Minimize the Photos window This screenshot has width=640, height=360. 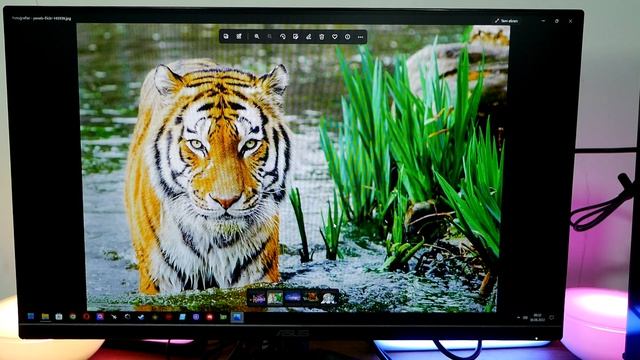(543, 20)
